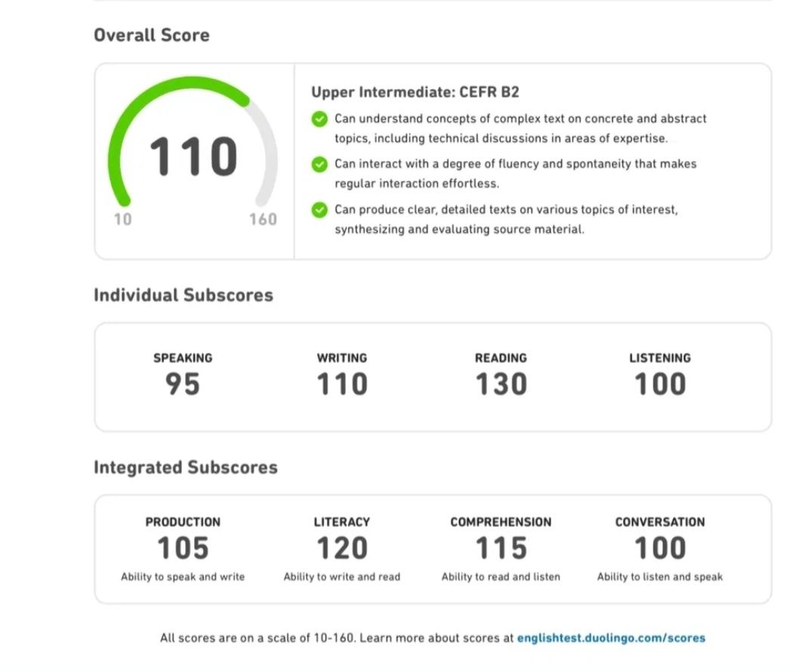Click 'Ability to write and read' description
Image resolution: width=797 pixels, height=672 pixels.
341,577
